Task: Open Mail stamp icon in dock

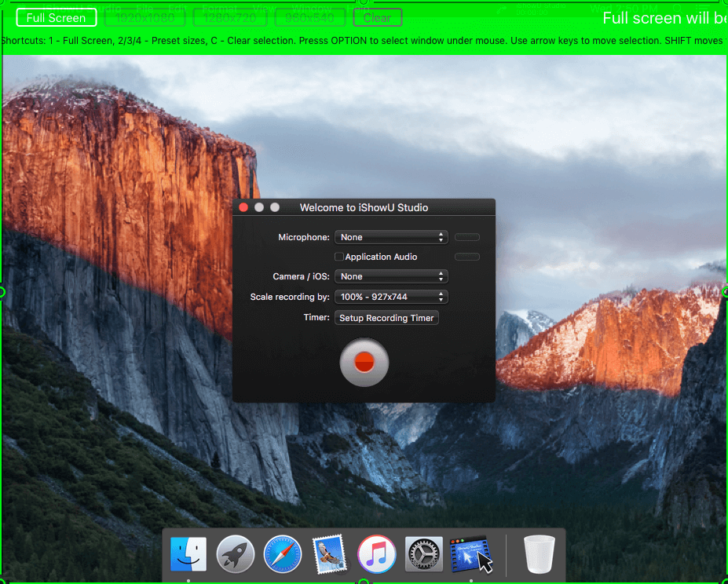Action: [330, 554]
